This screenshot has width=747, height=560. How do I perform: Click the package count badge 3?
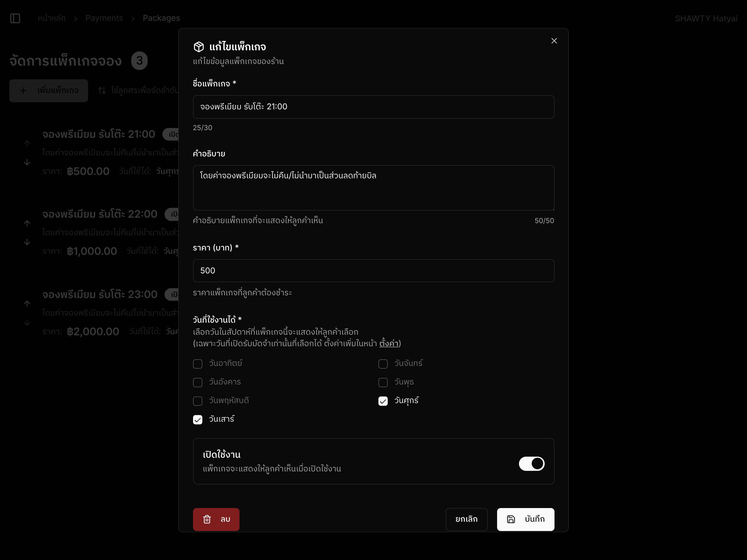(x=139, y=61)
